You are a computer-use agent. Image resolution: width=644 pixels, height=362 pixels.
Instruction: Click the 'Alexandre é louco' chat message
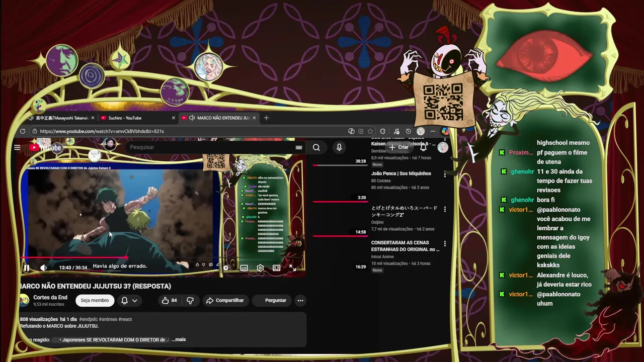[564, 280]
